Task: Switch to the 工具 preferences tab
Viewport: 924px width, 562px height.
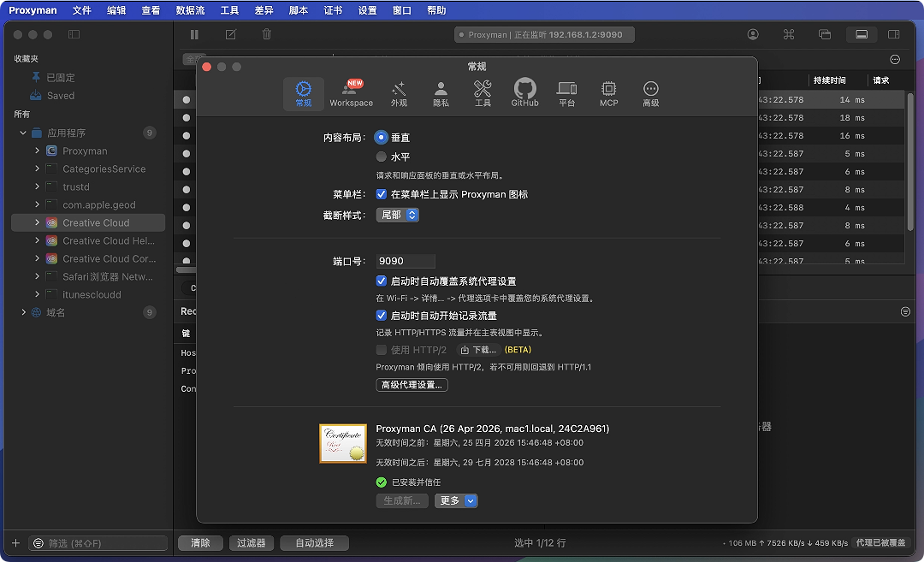Action: coord(483,92)
